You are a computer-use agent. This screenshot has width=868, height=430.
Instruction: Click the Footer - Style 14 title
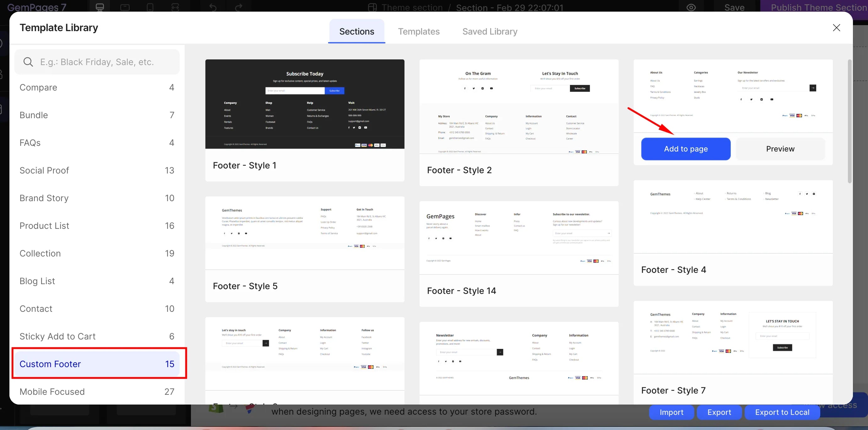pyautogui.click(x=461, y=291)
